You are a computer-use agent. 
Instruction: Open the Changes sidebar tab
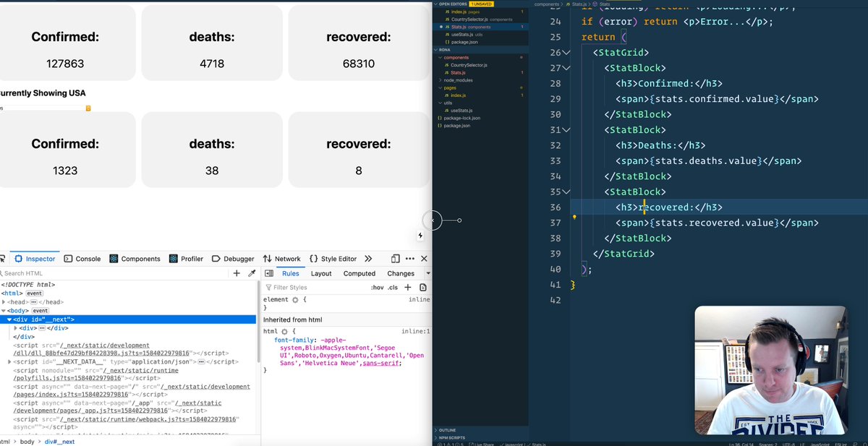401,273
